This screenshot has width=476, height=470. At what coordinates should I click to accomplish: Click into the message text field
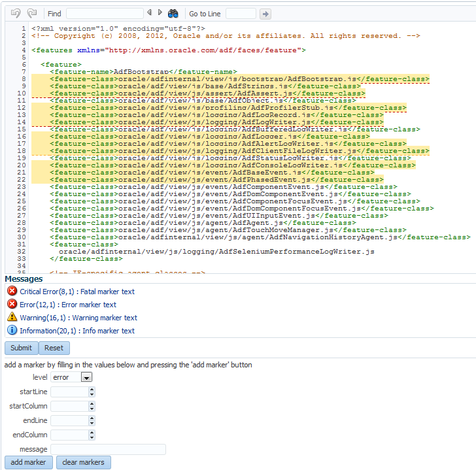(108, 449)
